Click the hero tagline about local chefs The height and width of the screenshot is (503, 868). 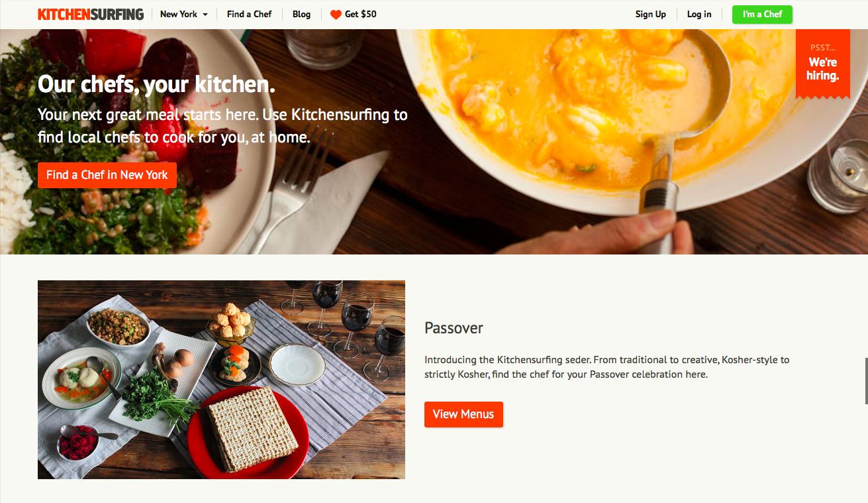[222, 126]
